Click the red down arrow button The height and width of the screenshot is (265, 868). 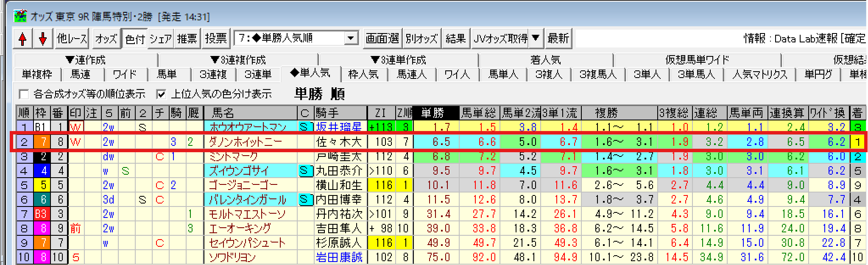(x=43, y=39)
